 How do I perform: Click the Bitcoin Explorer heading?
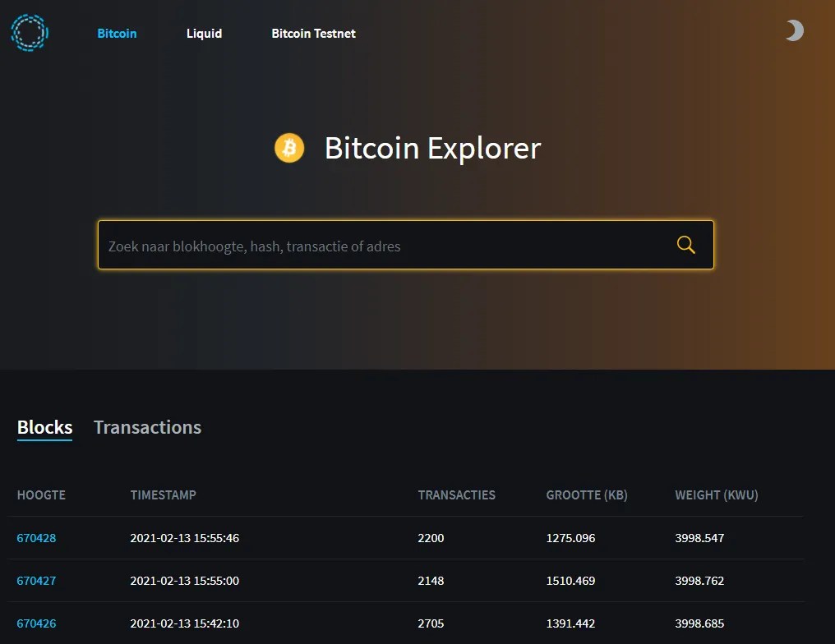point(431,148)
